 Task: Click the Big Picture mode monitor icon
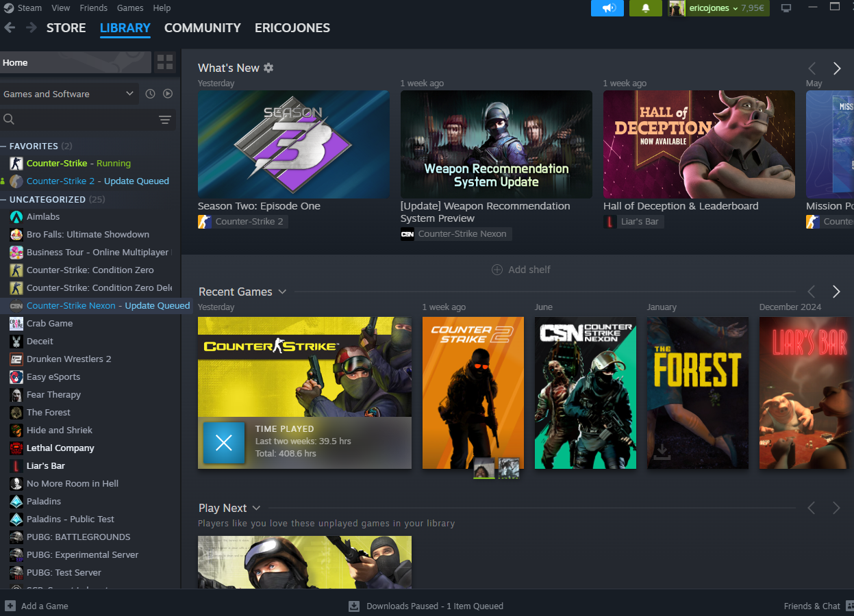coord(786,8)
